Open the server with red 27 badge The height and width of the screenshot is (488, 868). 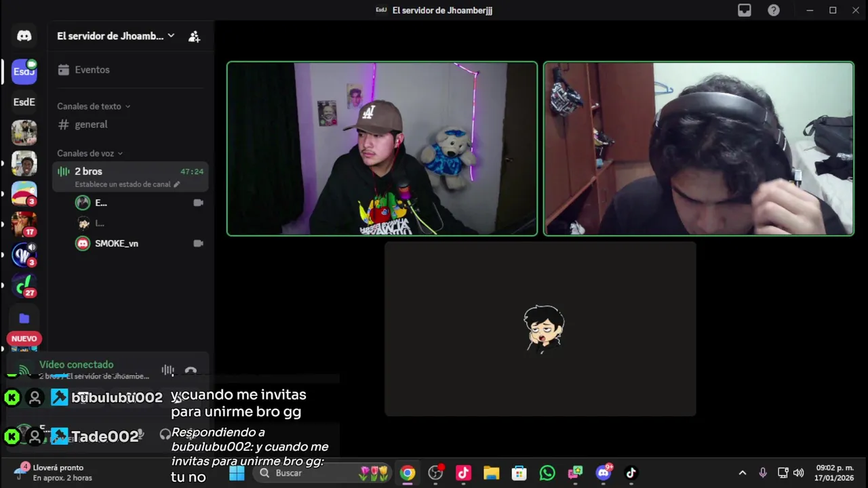coord(24,285)
